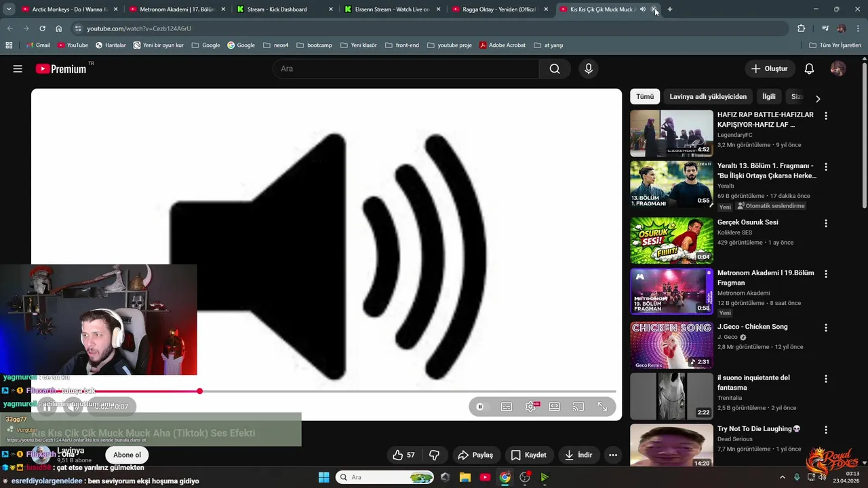868x488 pixels.
Task: Open Gmail bookmark link
Action: click(x=37, y=45)
